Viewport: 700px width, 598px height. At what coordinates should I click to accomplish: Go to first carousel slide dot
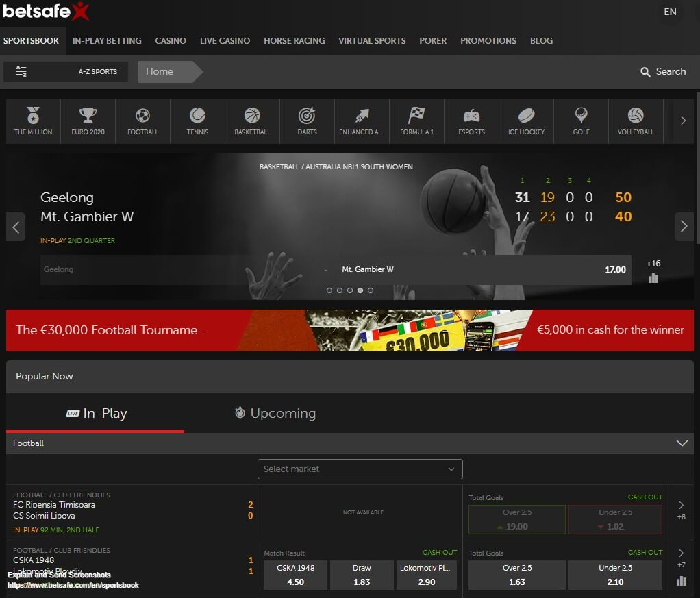(x=329, y=290)
